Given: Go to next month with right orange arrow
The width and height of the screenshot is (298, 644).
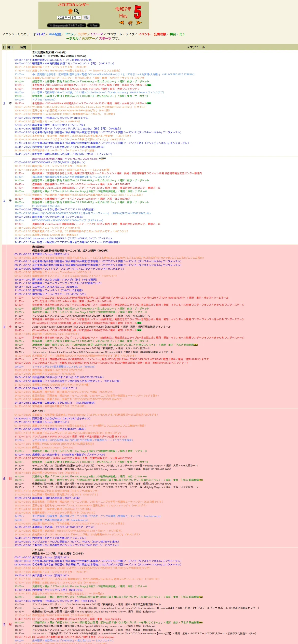Looking at the screenshot, I should 139,23.
